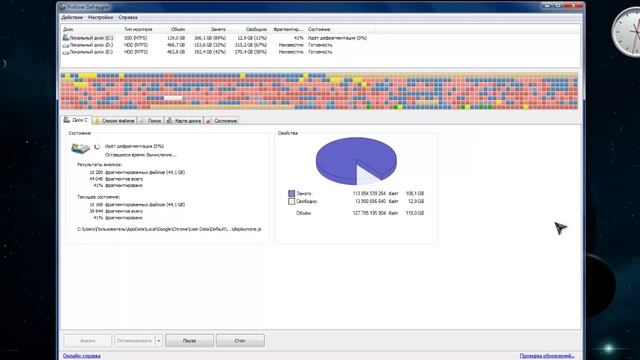Viewport: 640px width, 360px height.
Task: Pause defragmentation with the Пауза button
Action: tap(189, 340)
